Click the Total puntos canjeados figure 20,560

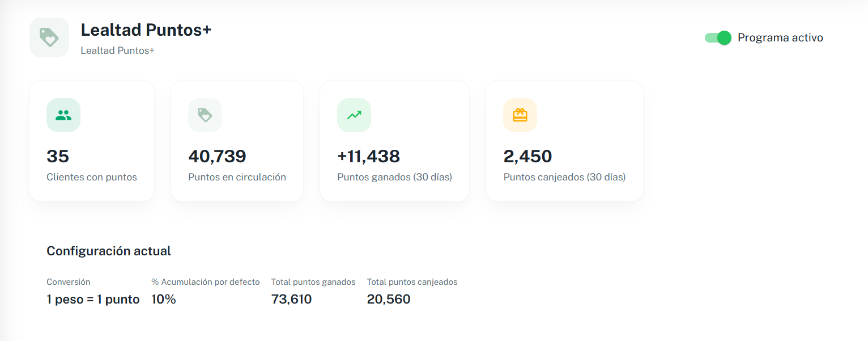(x=389, y=299)
